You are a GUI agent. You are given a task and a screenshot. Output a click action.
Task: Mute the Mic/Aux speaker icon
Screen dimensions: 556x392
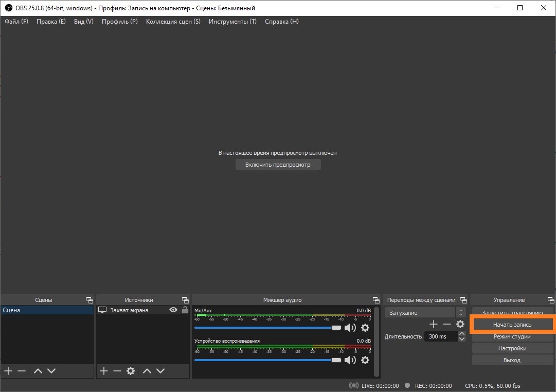[x=350, y=328]
